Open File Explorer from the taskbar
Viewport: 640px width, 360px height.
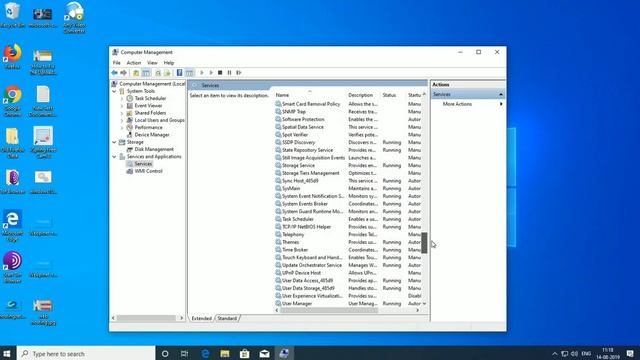(x=224, y=353)
